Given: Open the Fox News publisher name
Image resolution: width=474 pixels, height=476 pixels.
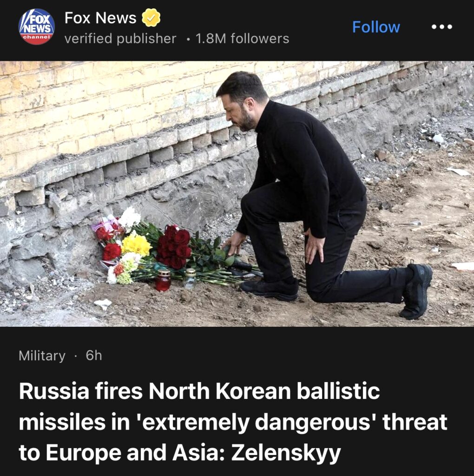Looking at the screenshot, I should (x=100, y=18).
